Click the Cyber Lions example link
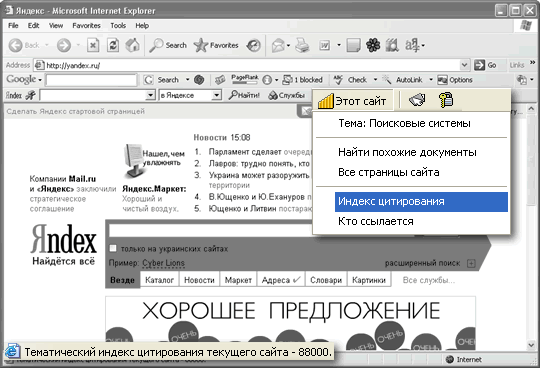Viewport: 540px width, 368px height. tap(164, 263)
